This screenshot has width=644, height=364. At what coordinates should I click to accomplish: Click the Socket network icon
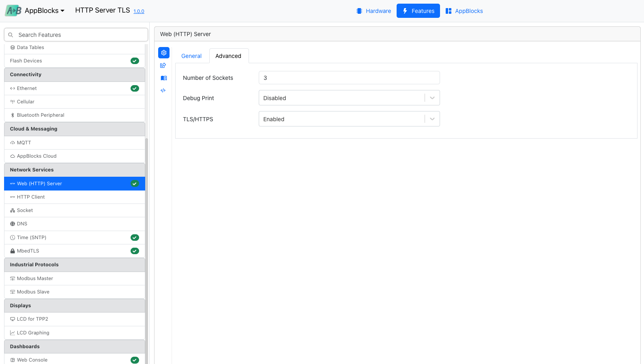coord(13,210)
